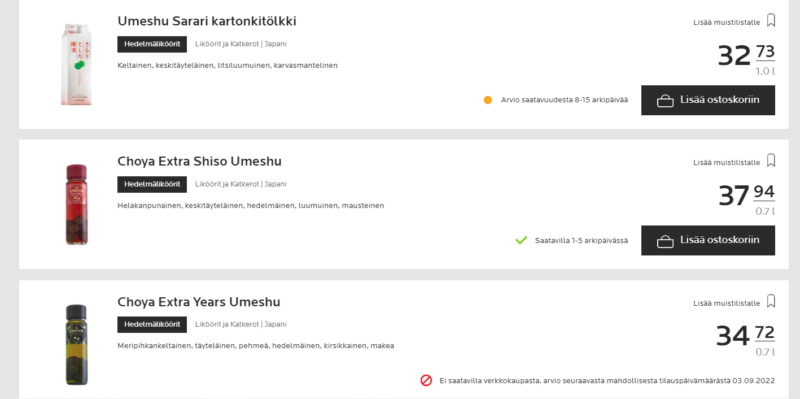Open Choya Extra Years Umeshu product title

click(199, 302)
